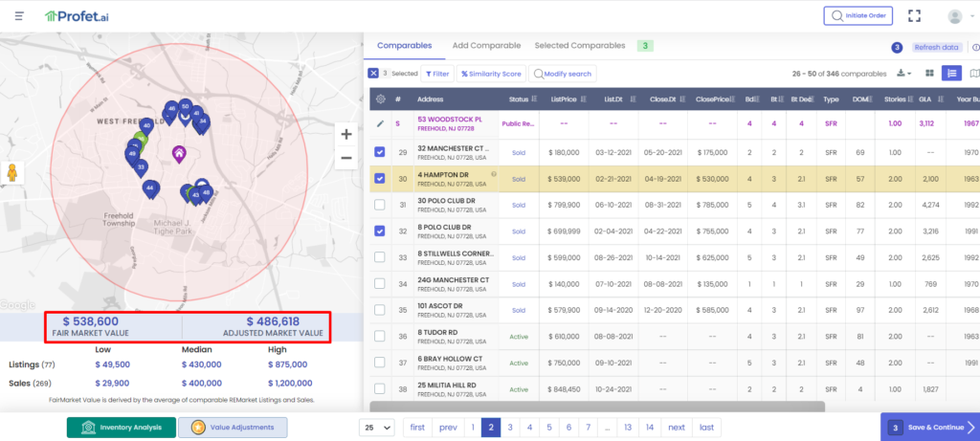Open Inventory Analysis

(x=122, y=428)
